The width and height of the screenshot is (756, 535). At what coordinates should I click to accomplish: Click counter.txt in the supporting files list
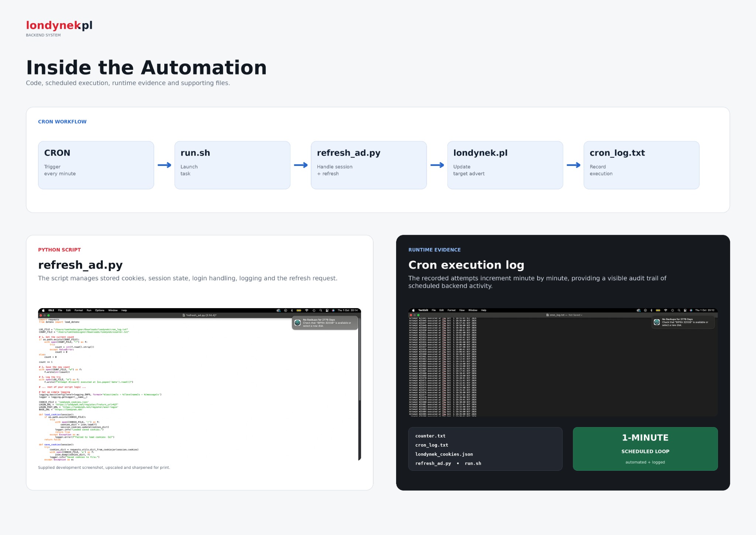(x=430, y=436)
